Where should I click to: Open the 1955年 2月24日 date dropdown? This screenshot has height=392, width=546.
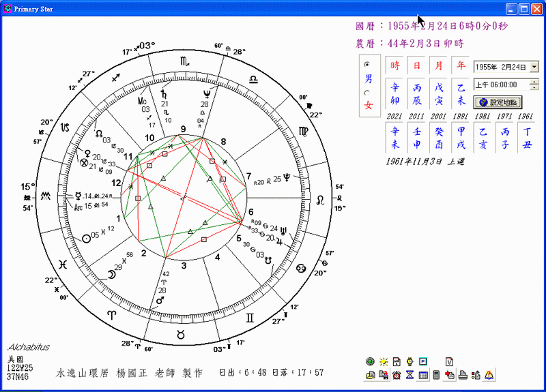click(534, 67)
